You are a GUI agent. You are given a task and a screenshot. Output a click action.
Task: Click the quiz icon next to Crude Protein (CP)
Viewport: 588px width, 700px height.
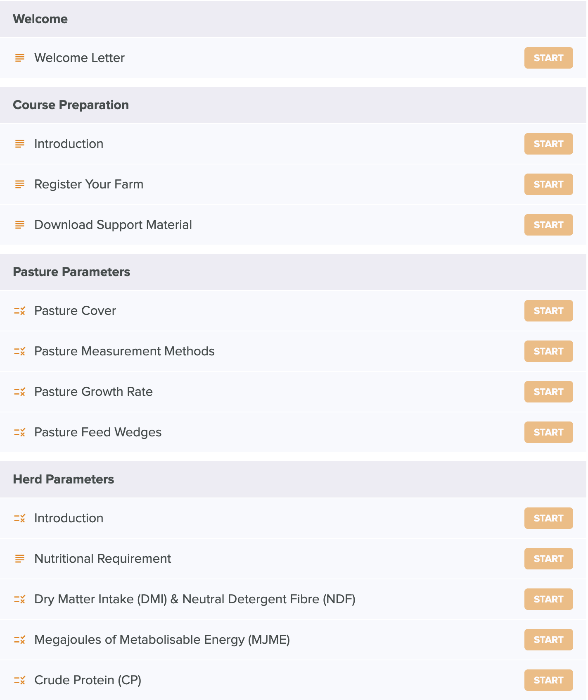[x=20, y=680]
